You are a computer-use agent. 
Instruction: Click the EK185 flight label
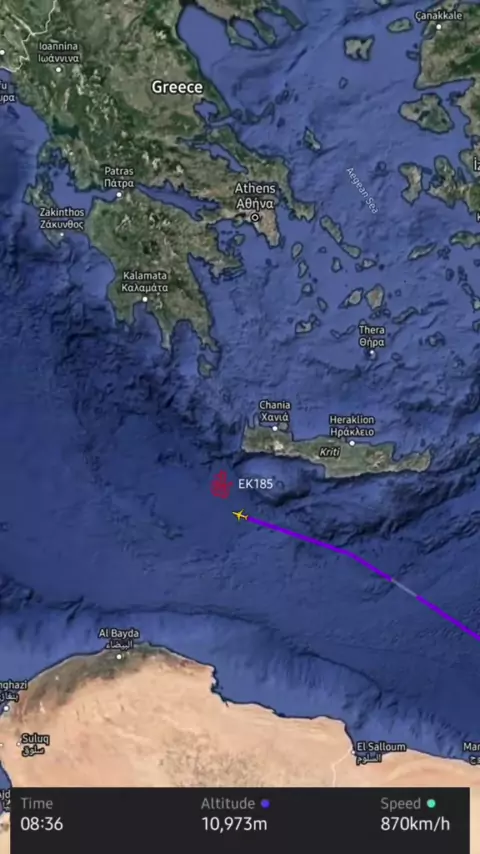click(x=256, y=484)
